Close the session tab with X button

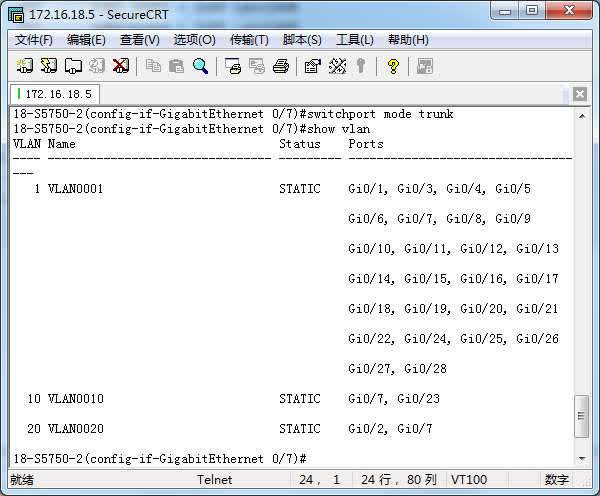click(580, 94)
